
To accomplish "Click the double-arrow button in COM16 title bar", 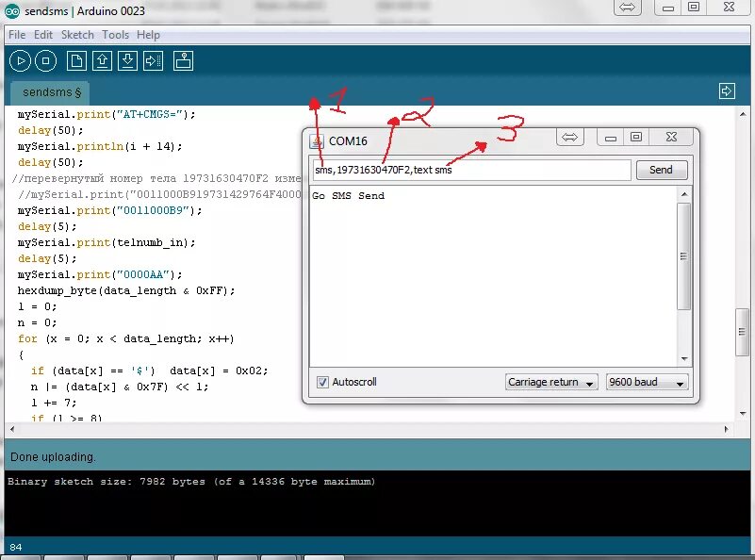I will tap(569, 138).
